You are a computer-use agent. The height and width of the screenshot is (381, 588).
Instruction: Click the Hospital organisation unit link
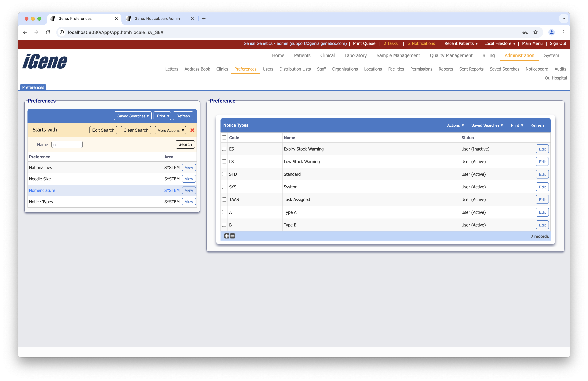pos(559,78)
